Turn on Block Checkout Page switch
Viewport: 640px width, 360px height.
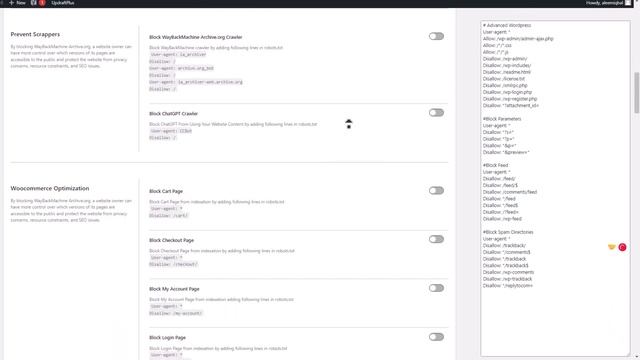[x=436, y=239]
